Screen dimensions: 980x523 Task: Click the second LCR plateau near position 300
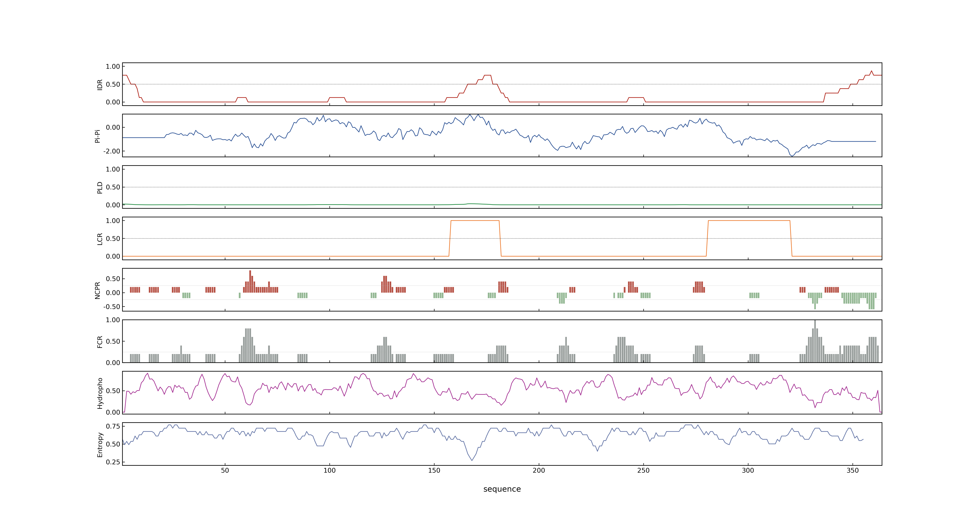[x=749, y=221]
